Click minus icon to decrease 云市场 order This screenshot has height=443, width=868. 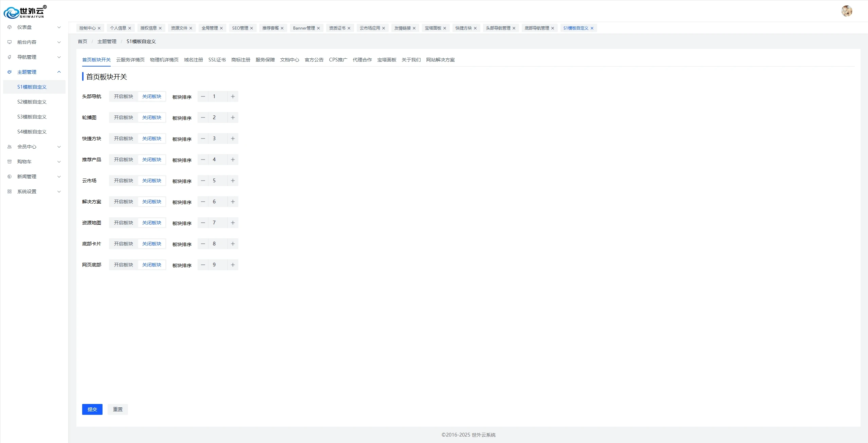point(203,181)
